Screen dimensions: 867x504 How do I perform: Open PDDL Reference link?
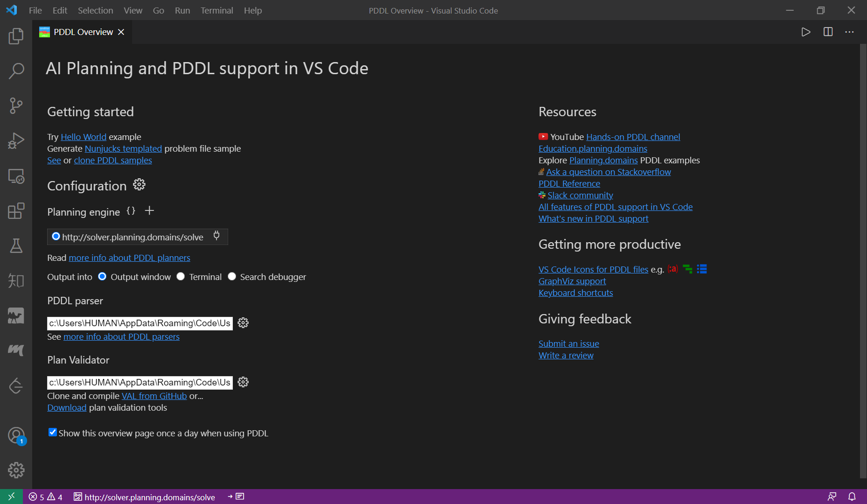click(569, 183)
